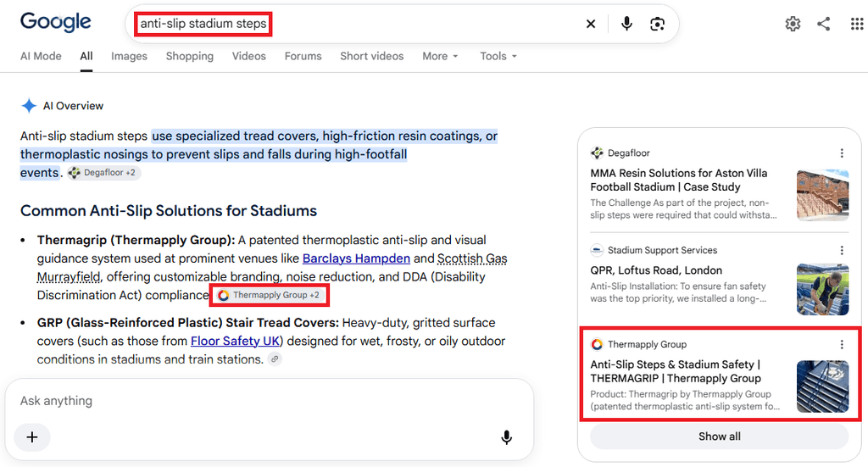Screen dimensions: 868x467
Task: Focus the Ask anything input field
Action: coord(269,401)
